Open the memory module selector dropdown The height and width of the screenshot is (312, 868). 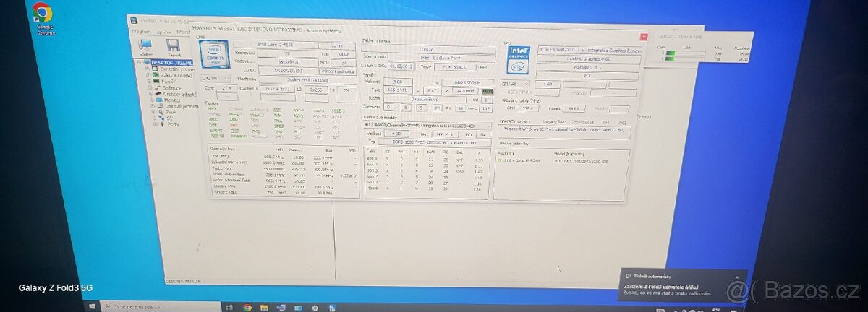427,125
